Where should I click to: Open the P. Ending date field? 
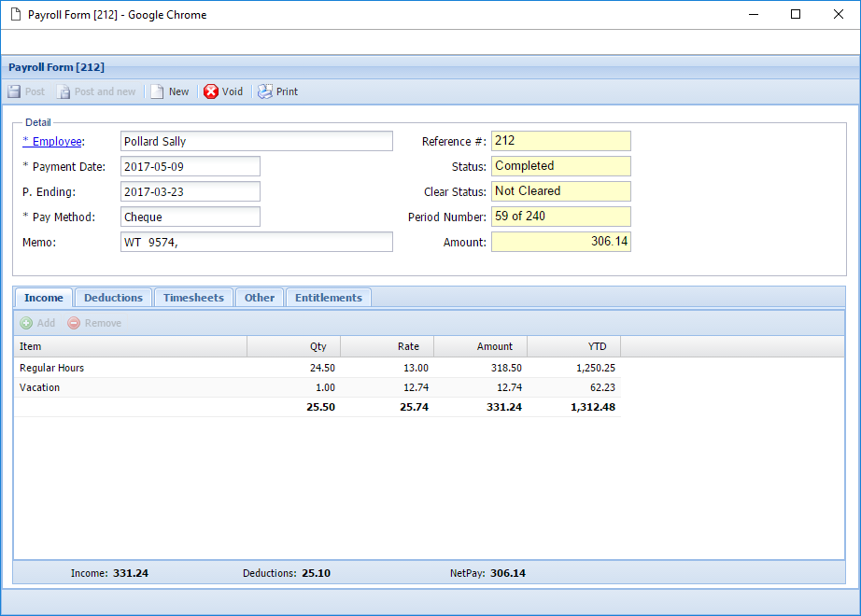pyautogui.click(x=191, y=191)
